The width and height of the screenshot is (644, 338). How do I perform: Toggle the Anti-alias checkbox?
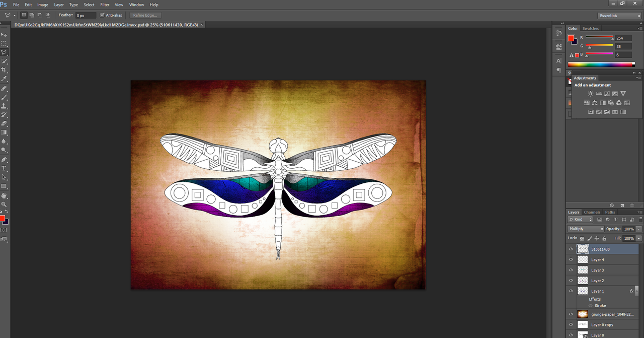click(x=103, y=15)
